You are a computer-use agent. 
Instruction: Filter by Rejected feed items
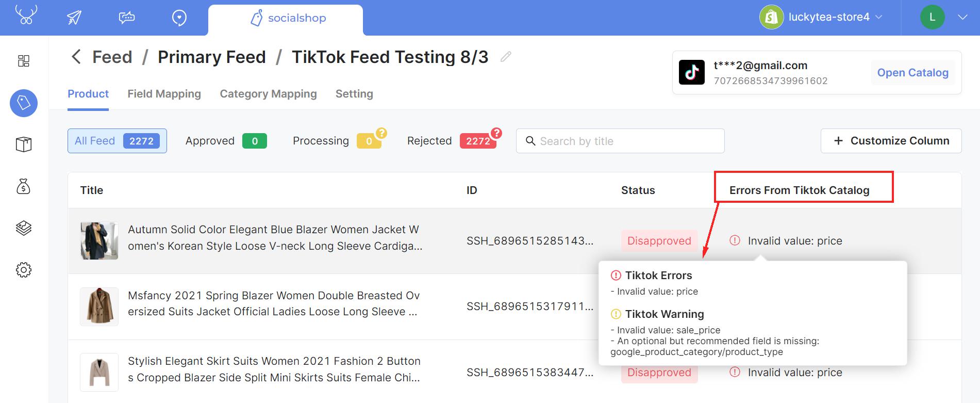[453, 141]
